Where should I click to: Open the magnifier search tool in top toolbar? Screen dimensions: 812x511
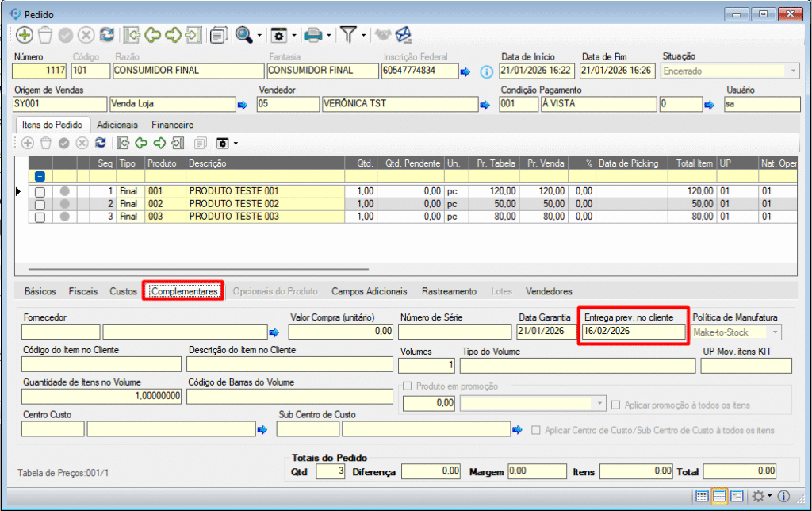[x=243, y=35]
